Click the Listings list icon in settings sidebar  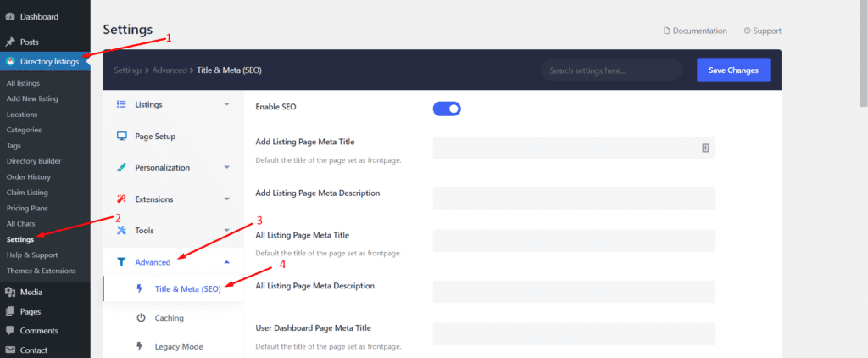[121, 104]
